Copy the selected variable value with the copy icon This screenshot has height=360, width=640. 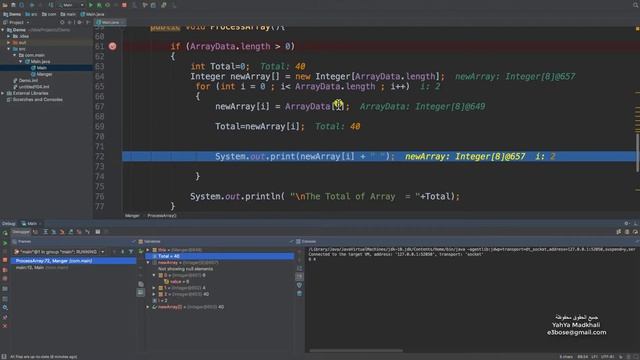141,284
